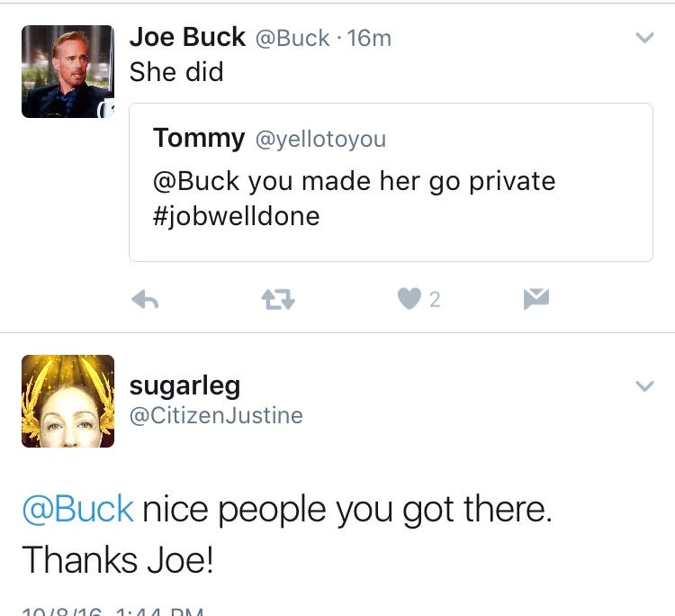The height and width of the screenshot is (616, 675).
Task: Tap the @yellotoyou handle in the quoted tweet
Action: 321,139
